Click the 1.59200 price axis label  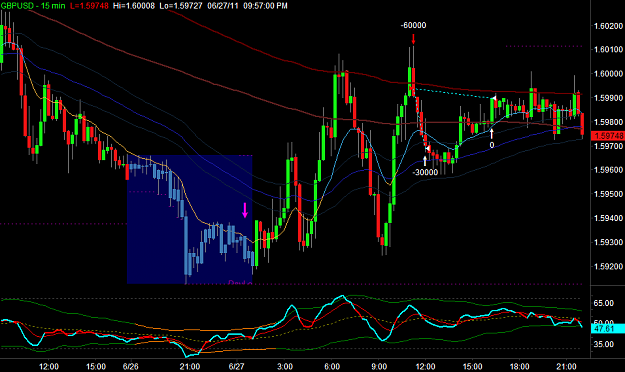(608, 267)
